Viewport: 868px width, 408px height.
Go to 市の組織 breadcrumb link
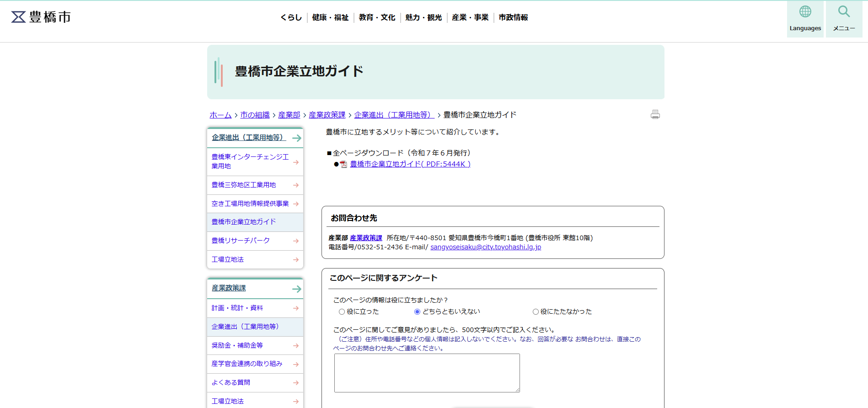pyautogui.click(x=255, y=115)
